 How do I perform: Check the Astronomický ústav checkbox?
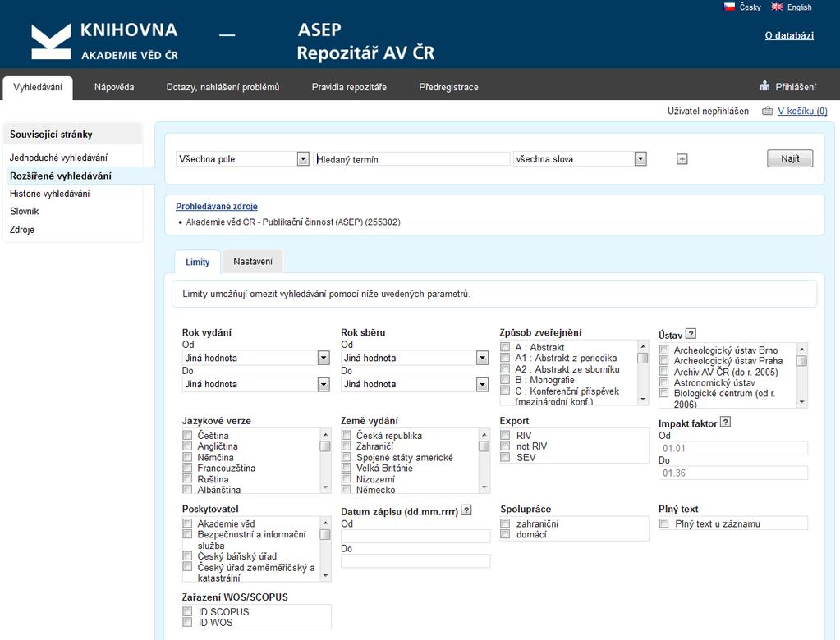pos(663,382)
